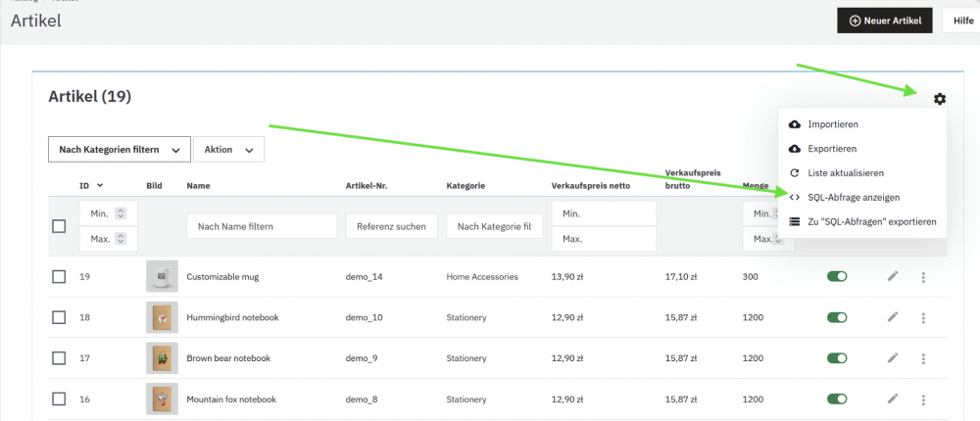Select checkbox for product ID 16
The height and width of the screenshot is (421, 980).
pyautogui.click(x=59, y=398)
